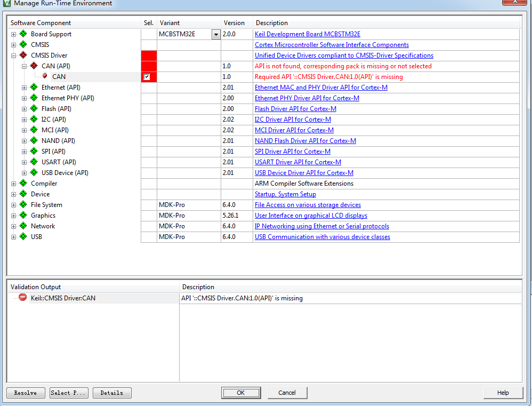Click the Version column header
The width and height of the screenshot is (532, 406).
(x=234, y=23)
